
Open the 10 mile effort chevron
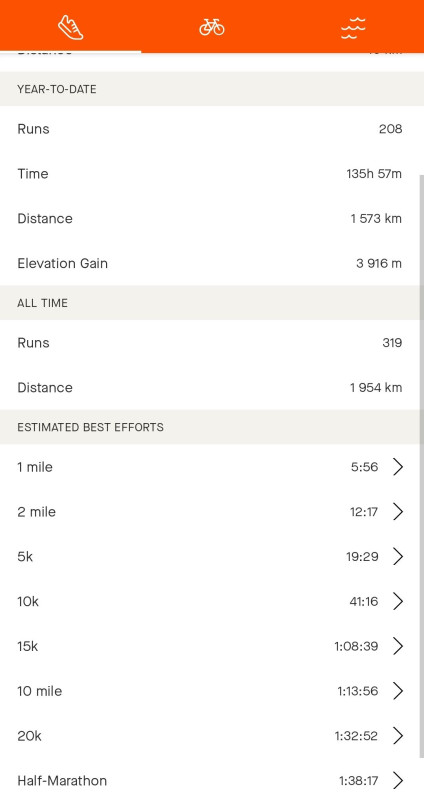point(398,691)
